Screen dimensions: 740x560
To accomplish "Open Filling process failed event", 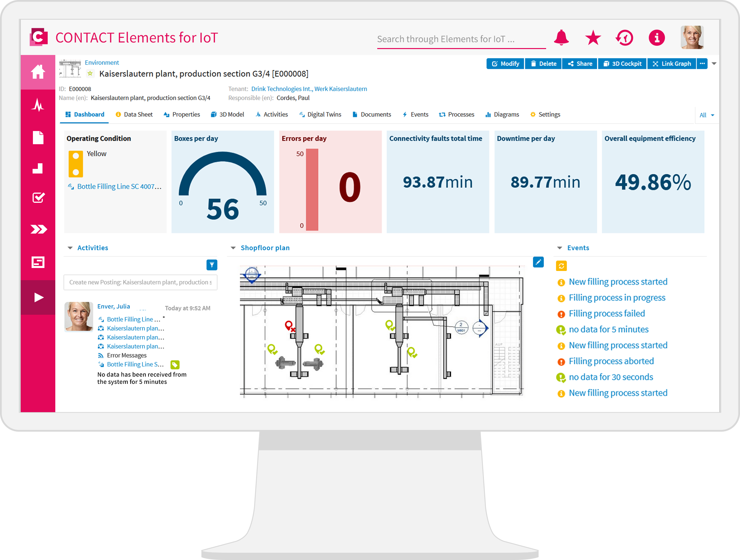I will (x=607, y=313).
